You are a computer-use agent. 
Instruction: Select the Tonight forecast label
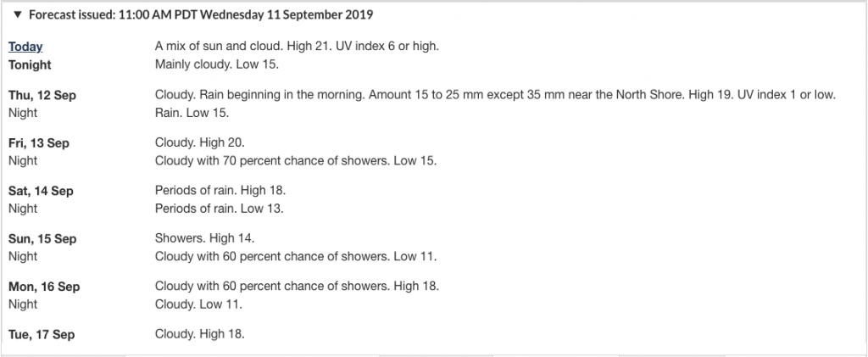pyautogui.click(x=30, y=64)
